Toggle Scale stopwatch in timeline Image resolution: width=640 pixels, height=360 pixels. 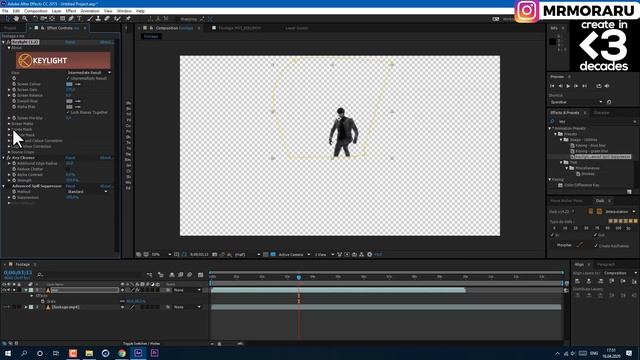(42, 301)
